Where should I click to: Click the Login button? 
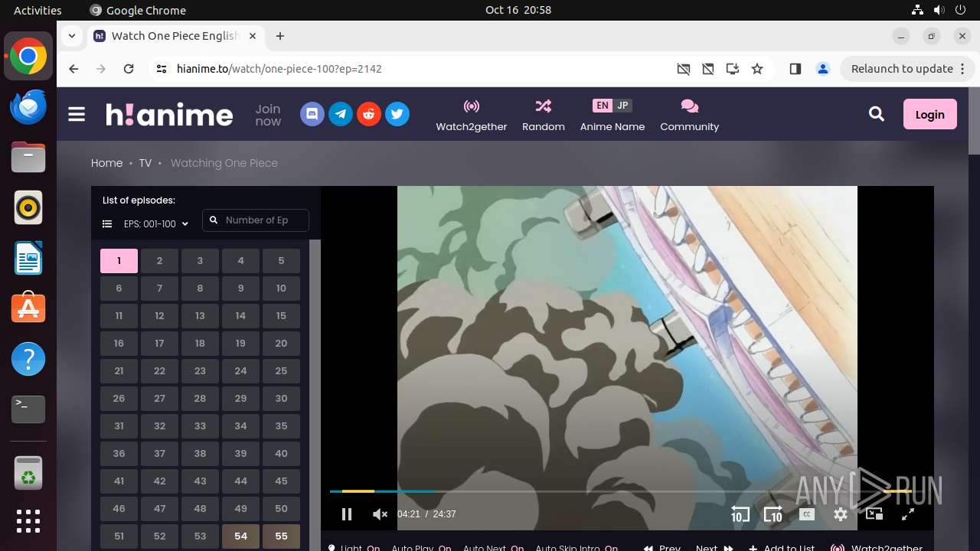coord(929,114)
